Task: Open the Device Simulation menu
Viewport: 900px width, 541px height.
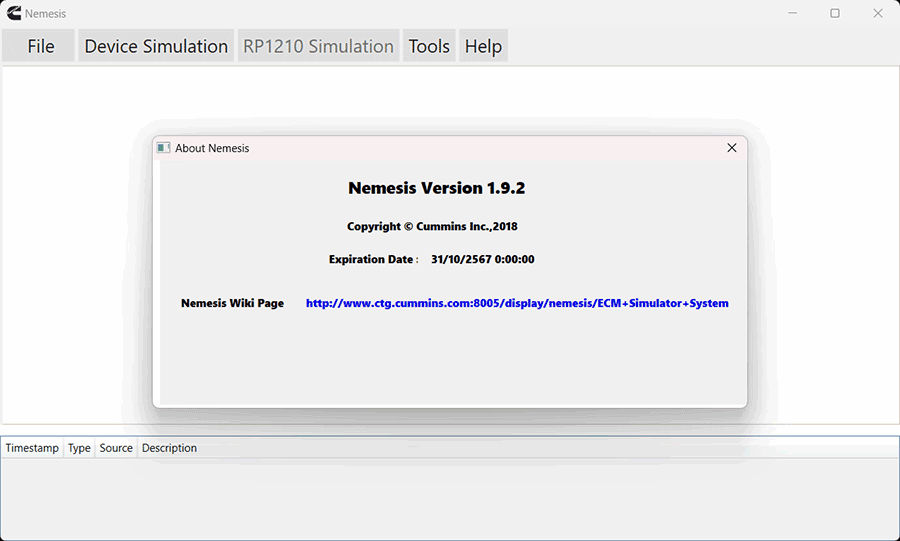Action: 156,46
